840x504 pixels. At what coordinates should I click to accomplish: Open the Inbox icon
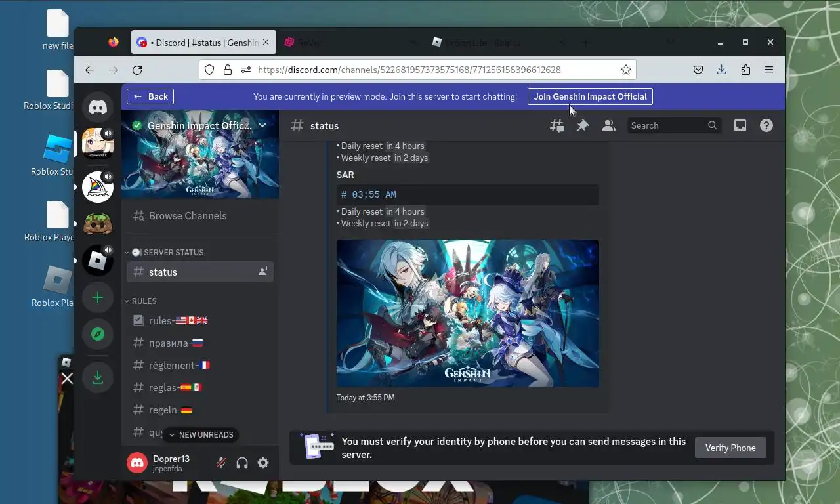[x=740, y=125]
